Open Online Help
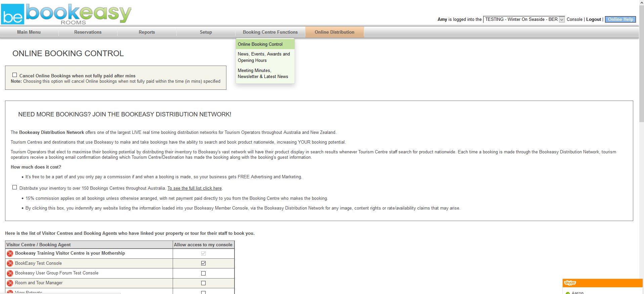 pos(620,20)
